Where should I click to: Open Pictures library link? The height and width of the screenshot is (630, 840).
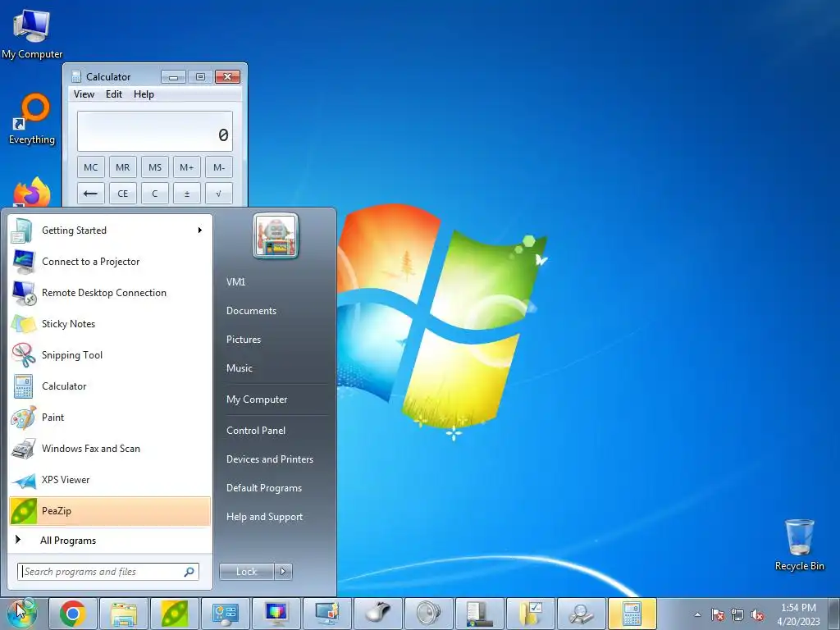244,340
